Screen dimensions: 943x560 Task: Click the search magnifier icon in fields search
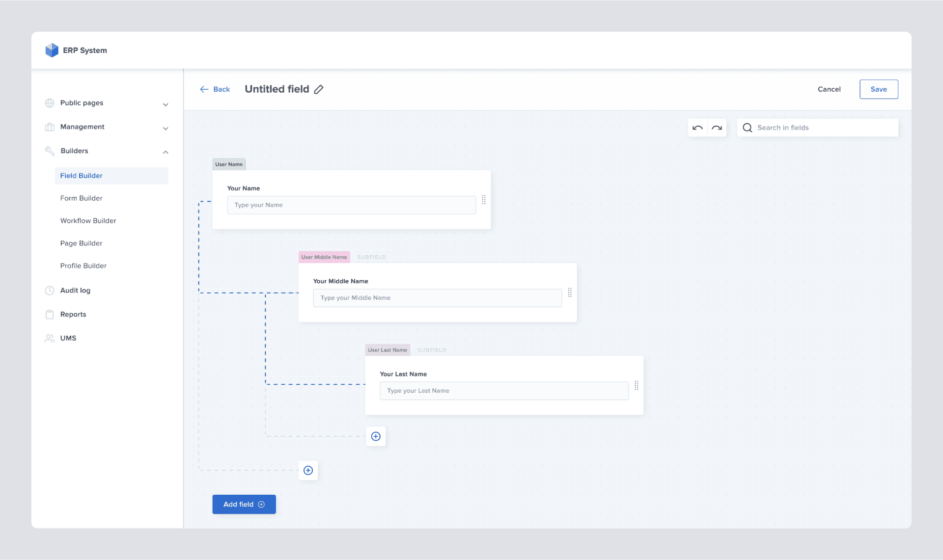[747, 127]
